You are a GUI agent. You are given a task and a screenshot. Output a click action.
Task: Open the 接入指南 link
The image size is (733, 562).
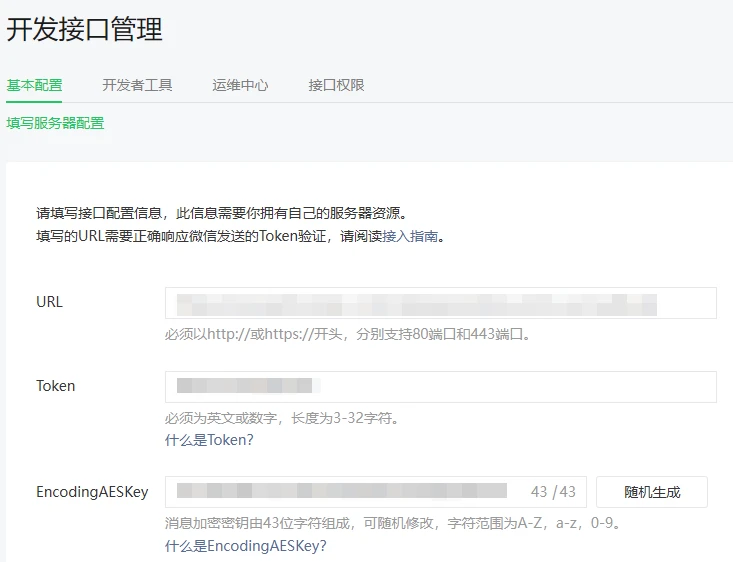coord(410,237)
